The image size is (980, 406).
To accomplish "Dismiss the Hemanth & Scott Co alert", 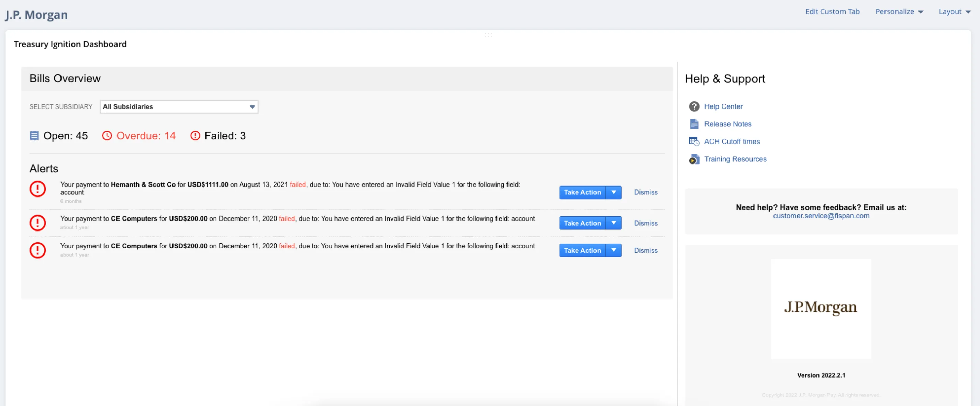I will coord(646,192).
